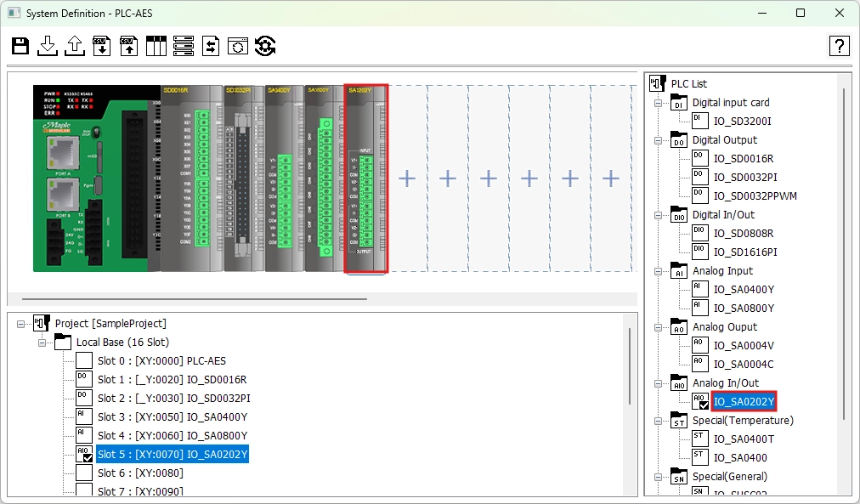Click the CSV file down-arrow toolbar icon
The width and height of the screenshot is (860, 504).
tap(101, 46)
